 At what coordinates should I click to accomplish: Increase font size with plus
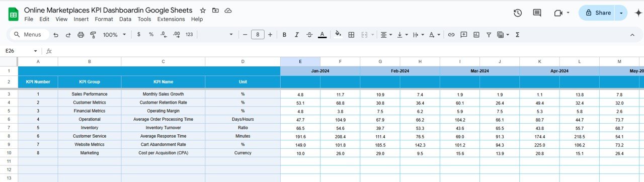pyautogui.click(x=270, y=35)
